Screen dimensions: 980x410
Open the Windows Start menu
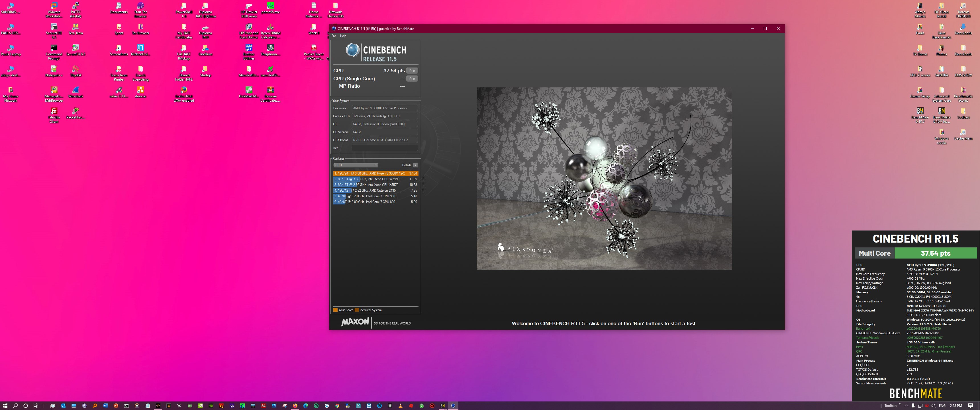pyautogui.click(x=5, y=406)
